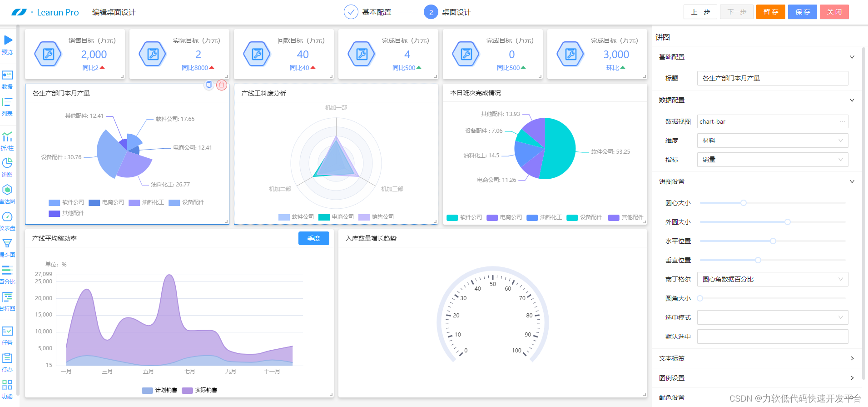Toggle 油料化工 legend in 本日班次完成情况 chart
The image size is (868, 407).
(544, 217)
